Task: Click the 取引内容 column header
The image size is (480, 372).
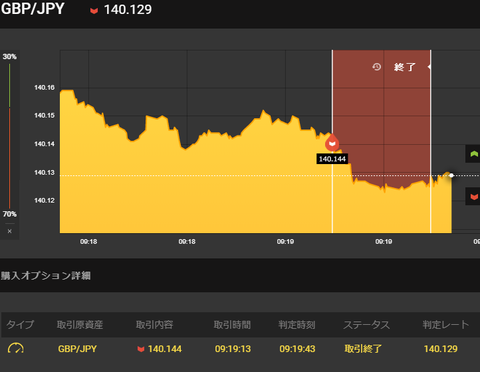Action: 154,324
